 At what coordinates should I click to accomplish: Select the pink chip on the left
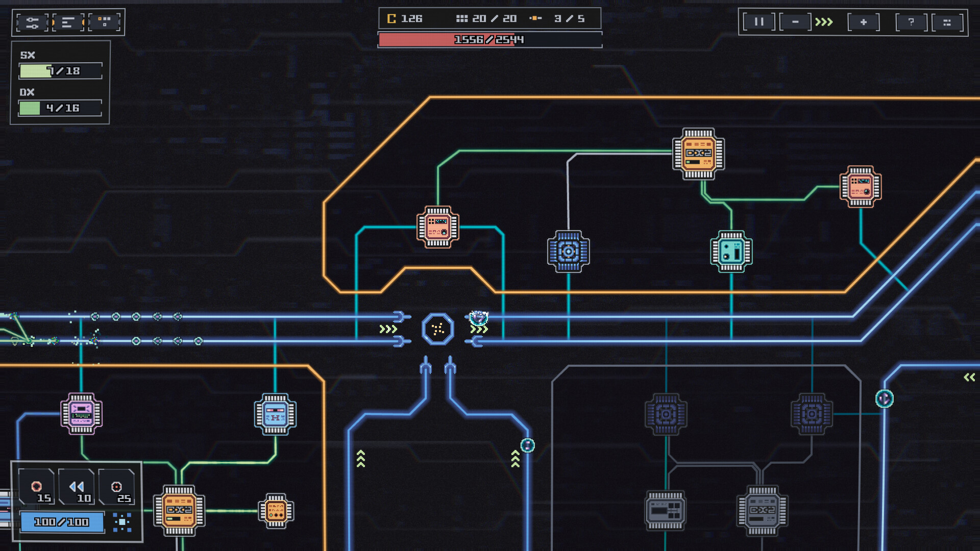tap(81, 413)
